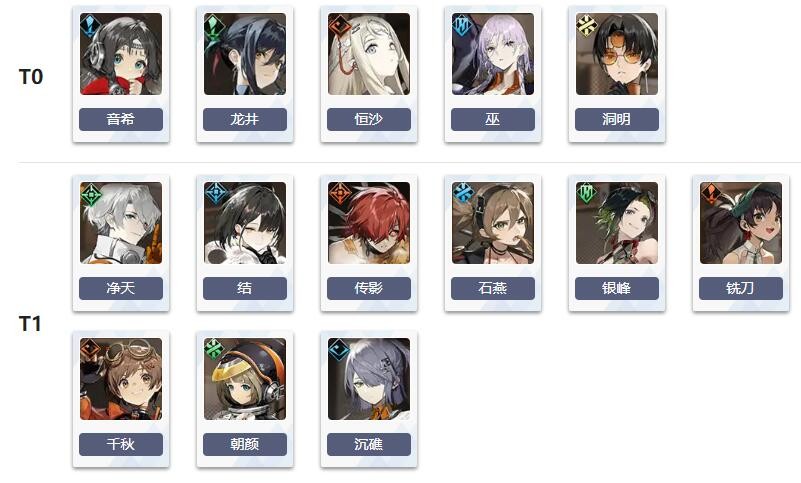Select red-haired 传影 portrait

point(369,223)
